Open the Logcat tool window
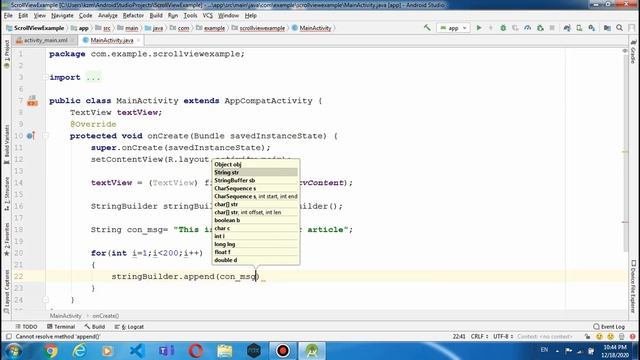The image size is (640, 360). point(129,327)
